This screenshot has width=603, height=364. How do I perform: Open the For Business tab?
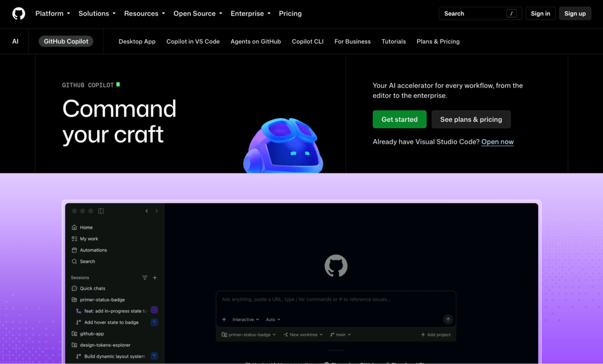[352, 42]
